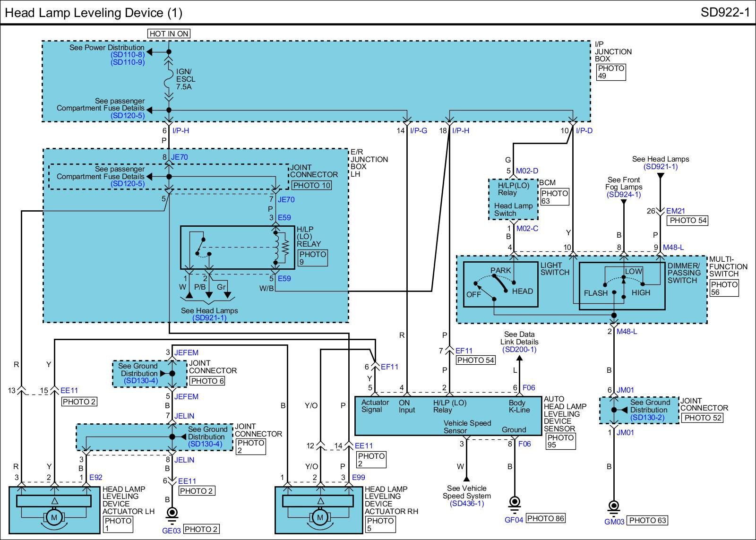Open PHOTO 86 next to GF04
Viewport: 756px width, 540px height.
[546, 518]
